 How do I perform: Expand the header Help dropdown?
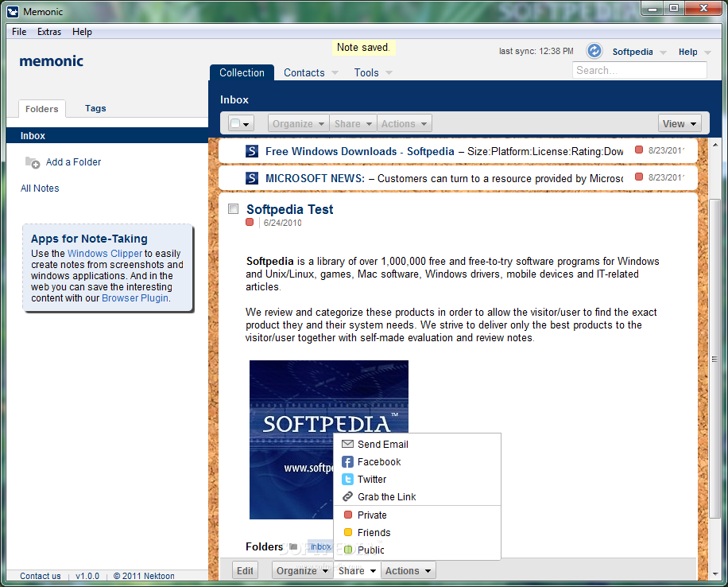(707, 52)
